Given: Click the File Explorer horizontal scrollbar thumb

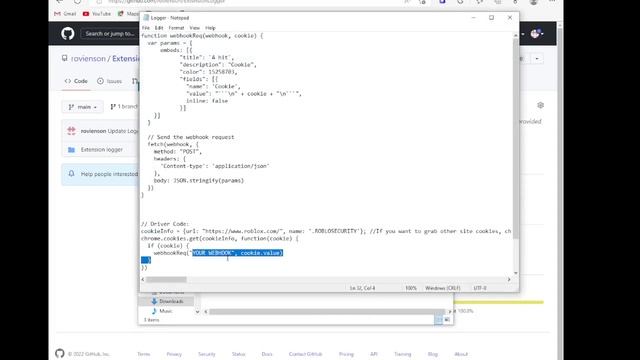Looking at the screenshot, I should (x=326, y=312).
